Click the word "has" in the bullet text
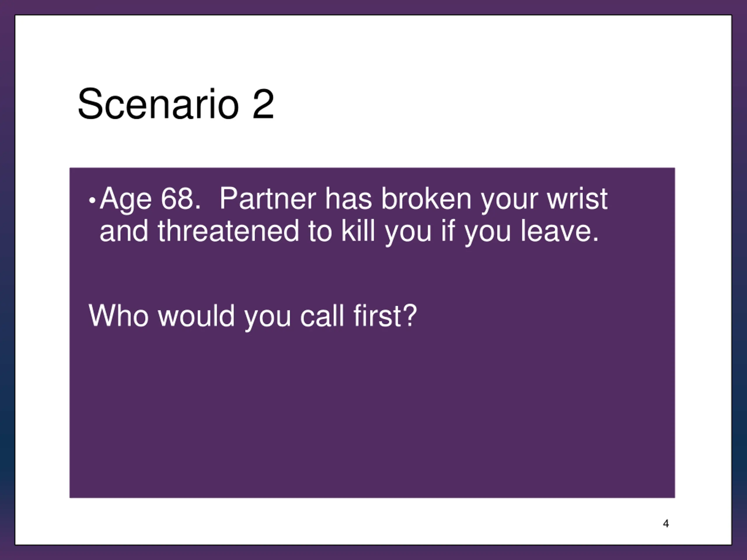Viewport: 747px width, 560px height. click(348, 199)
